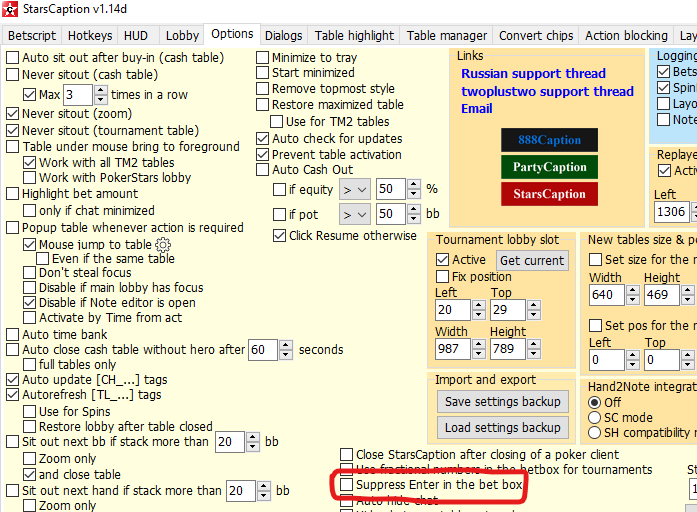Open the Action blocking tab
The image size is (697, 512).
pos(626,36)
